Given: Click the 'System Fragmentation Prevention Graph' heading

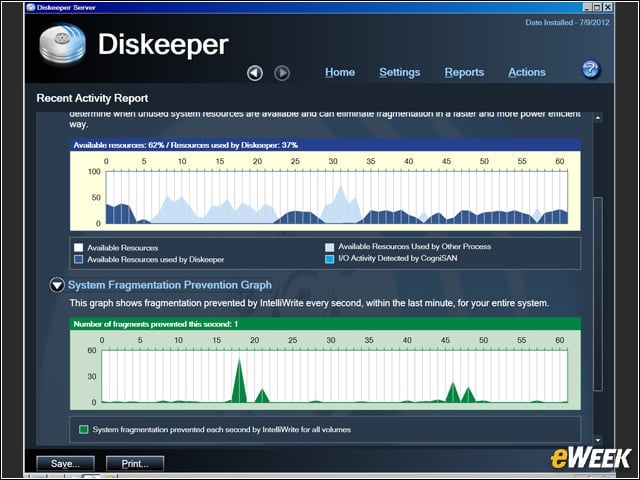Looking at the screenshot, I should tap(170, 285).
